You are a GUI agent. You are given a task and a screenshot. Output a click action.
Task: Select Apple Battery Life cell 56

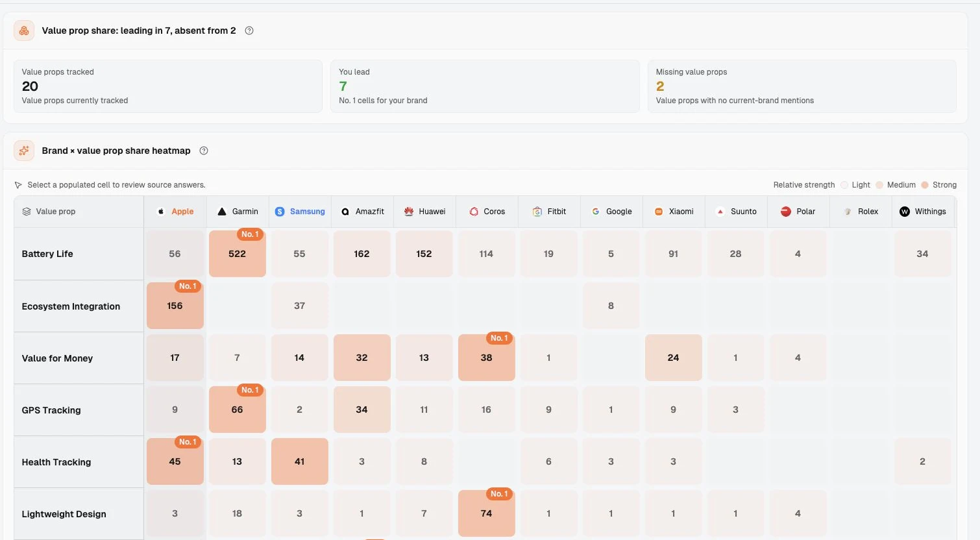click(x=175, y=254)
